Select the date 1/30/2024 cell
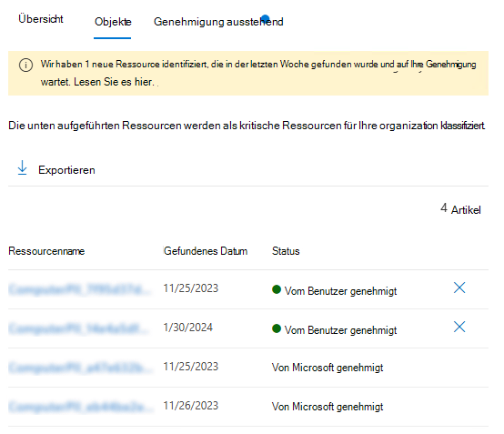This screenshot has height=434, width=504. (x=187, y=328)
